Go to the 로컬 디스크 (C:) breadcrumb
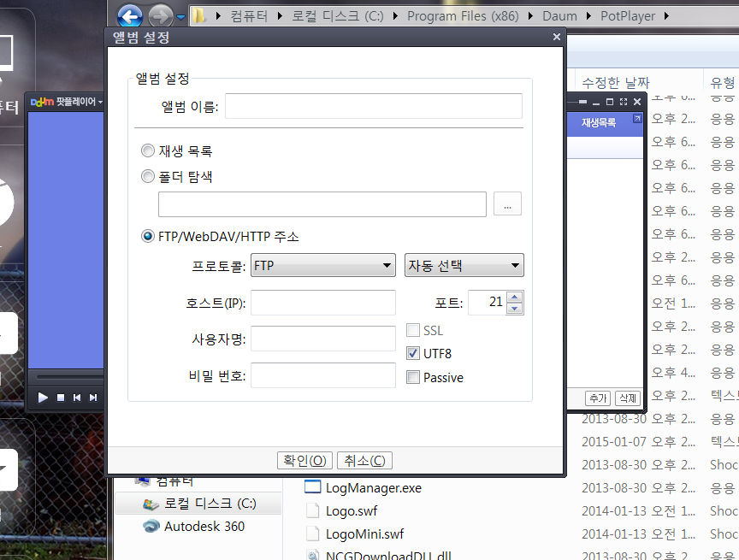This screenshot has width=739, height=560. click(338, 16)
